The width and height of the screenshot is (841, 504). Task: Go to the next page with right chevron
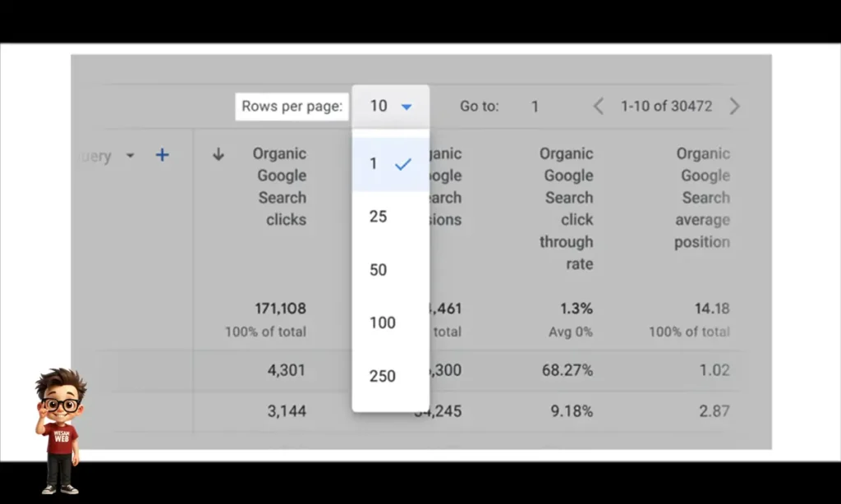734,106
